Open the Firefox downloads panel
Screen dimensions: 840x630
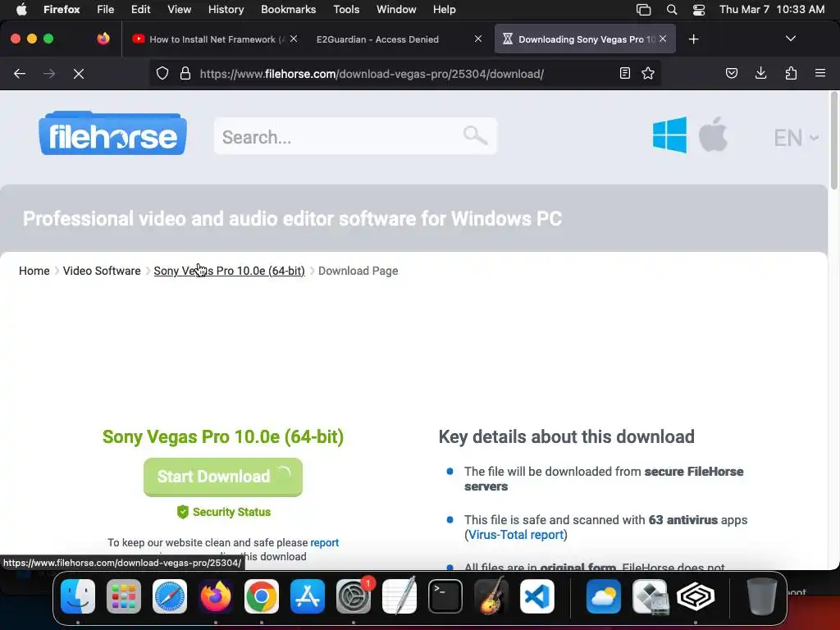(x=760, y=73)
